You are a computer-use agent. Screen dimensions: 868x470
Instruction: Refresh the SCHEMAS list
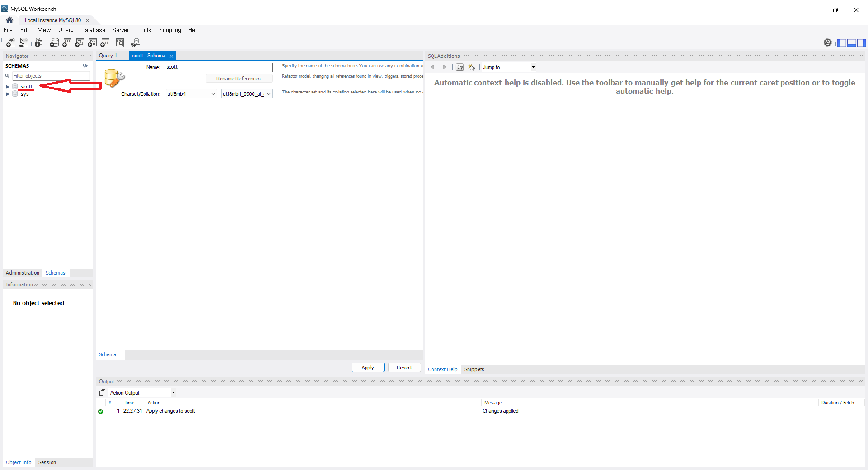85,65
